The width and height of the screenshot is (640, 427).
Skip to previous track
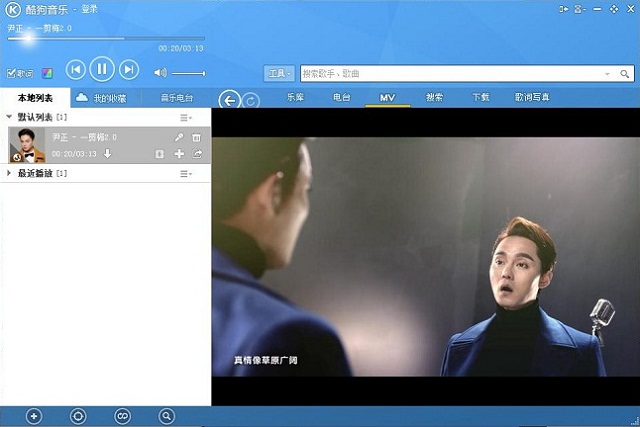click(x=76, y=70)
